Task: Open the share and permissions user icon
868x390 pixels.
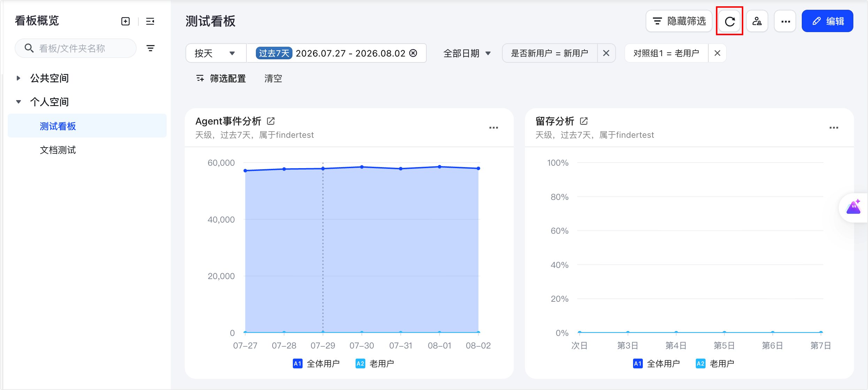Action: 757,21
